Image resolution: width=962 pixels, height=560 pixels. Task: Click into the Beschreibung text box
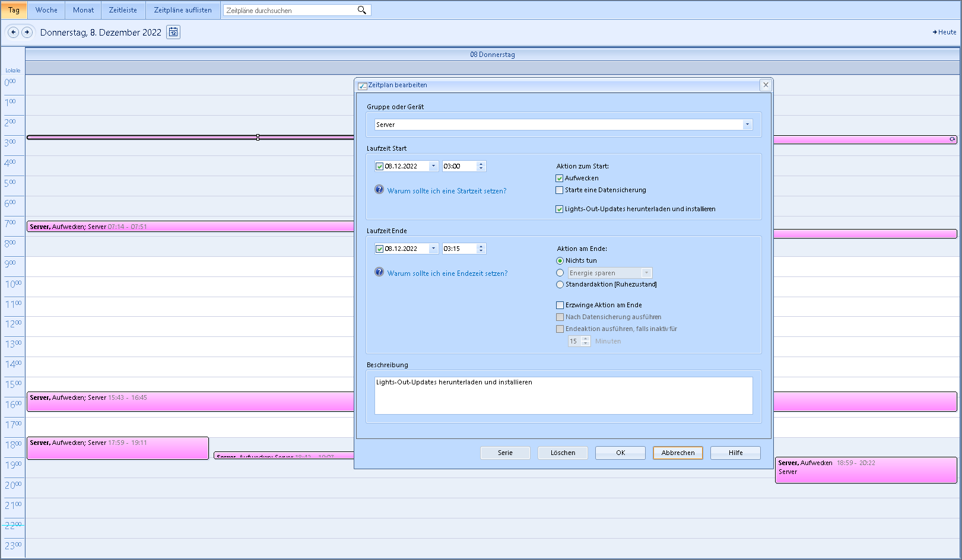[x=564, y=396]
